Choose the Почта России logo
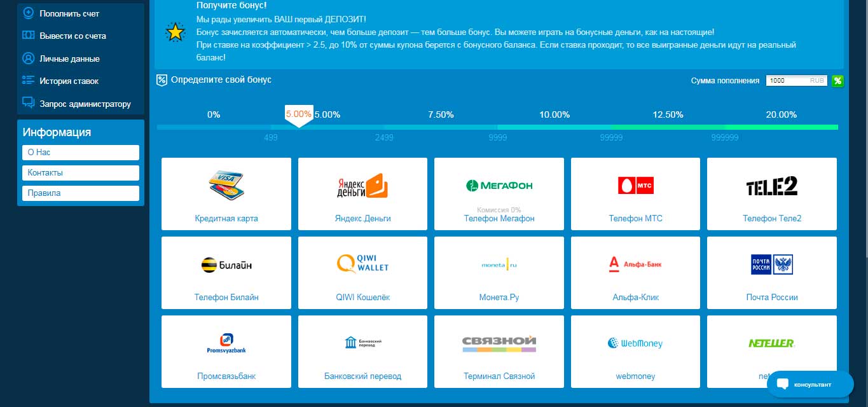Viewport: 868px width, 407px height. 772,264
